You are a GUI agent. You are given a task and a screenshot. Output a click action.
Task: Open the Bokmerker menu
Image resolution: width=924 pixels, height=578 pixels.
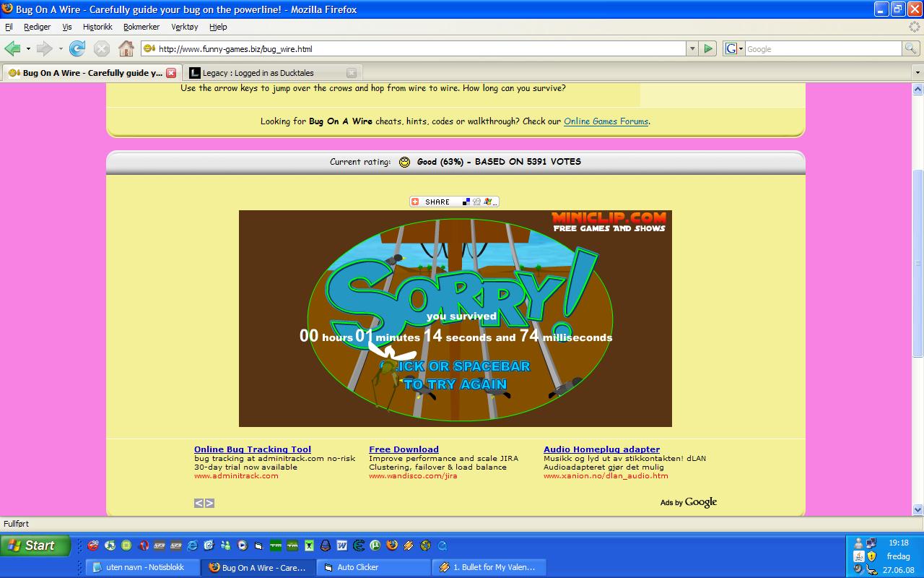[141, 27]
